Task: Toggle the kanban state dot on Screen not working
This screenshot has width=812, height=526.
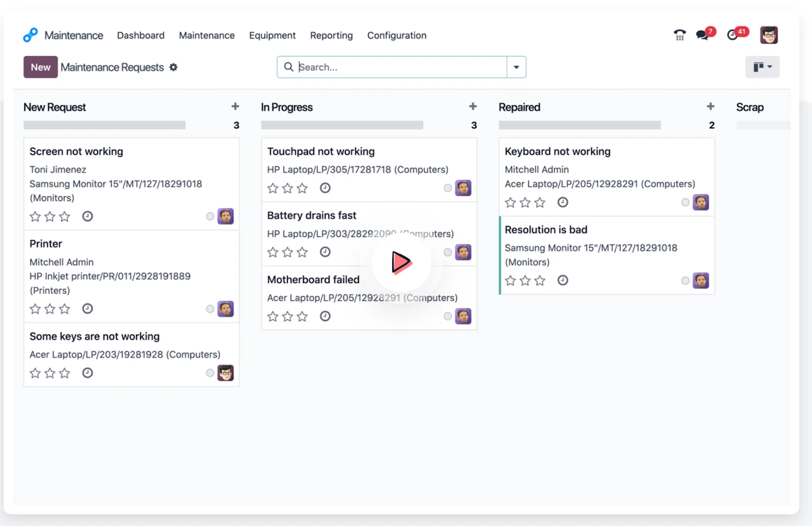Action: point(210,217)
